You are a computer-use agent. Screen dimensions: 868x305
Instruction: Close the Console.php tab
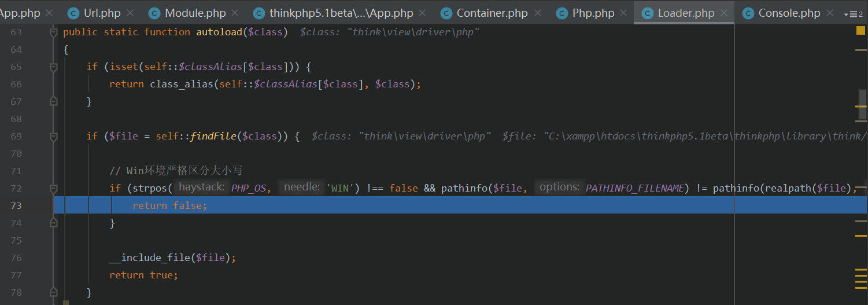point(830,13)
